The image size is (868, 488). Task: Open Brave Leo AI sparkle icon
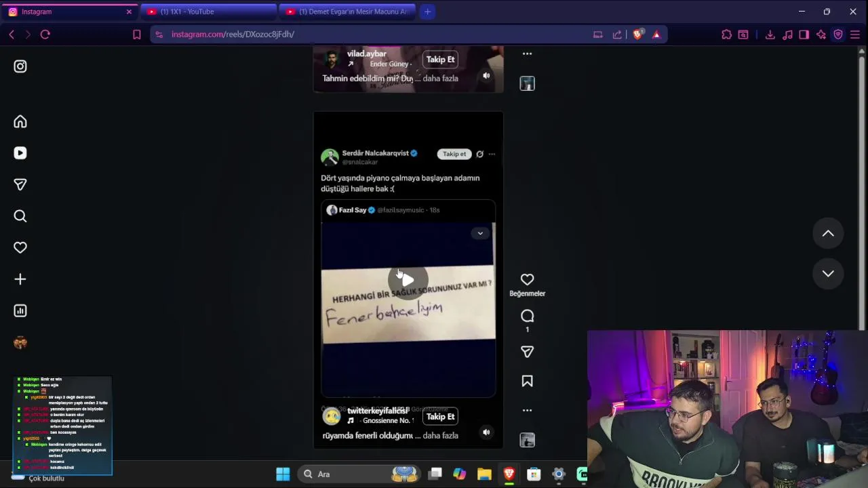(x=821, y=34)
